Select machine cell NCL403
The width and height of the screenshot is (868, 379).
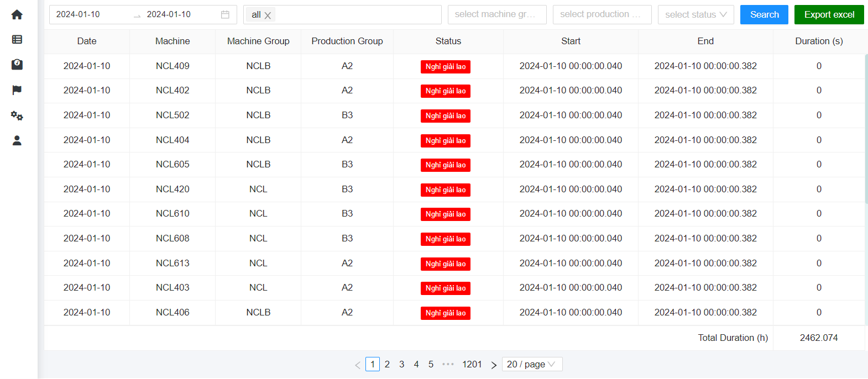[x=172, y=287]
